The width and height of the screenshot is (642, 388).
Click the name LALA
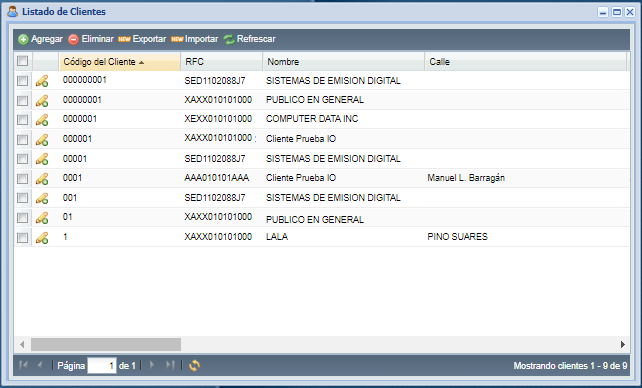click(277, 237)
